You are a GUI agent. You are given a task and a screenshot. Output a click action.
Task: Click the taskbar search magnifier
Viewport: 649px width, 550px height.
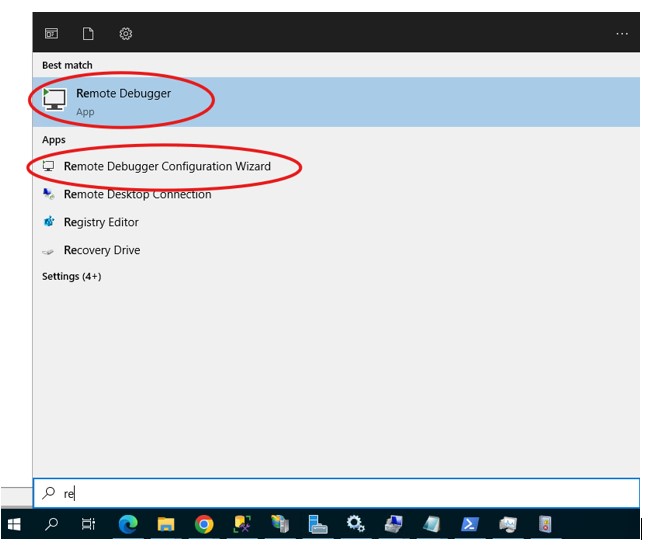pyautogui.click(x=52, y=524)
